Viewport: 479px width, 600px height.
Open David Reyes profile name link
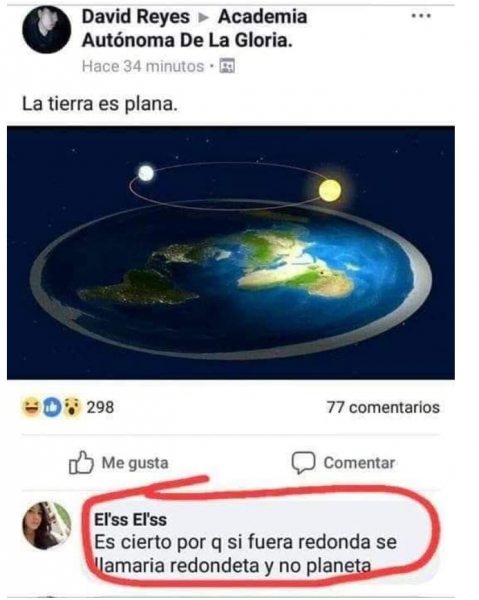coord(136,17)
